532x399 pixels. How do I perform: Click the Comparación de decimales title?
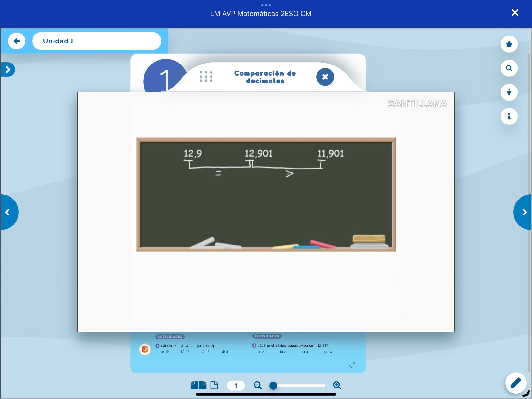tap(265, 77)
